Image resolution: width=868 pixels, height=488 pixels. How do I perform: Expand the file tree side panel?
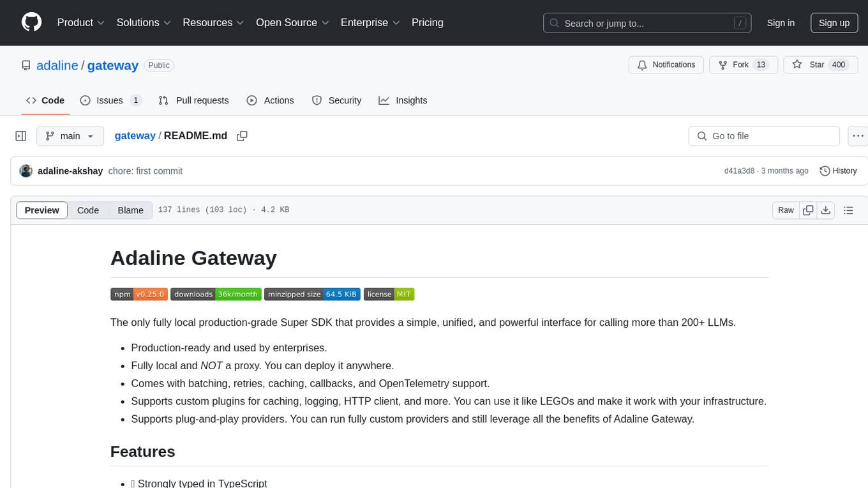pos(21,136)
